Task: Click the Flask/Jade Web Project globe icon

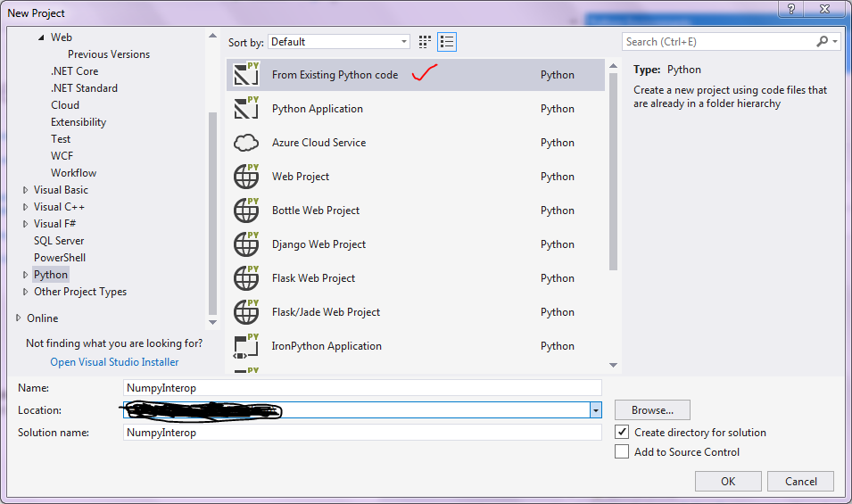Action: tap(246, 311)
